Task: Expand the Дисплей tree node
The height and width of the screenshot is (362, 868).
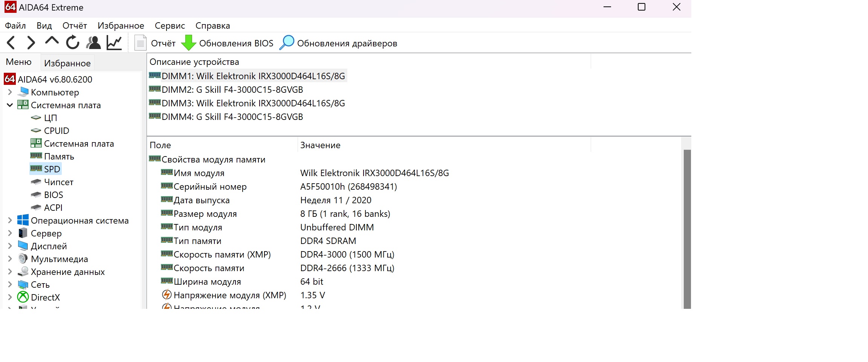Action: 10,246
